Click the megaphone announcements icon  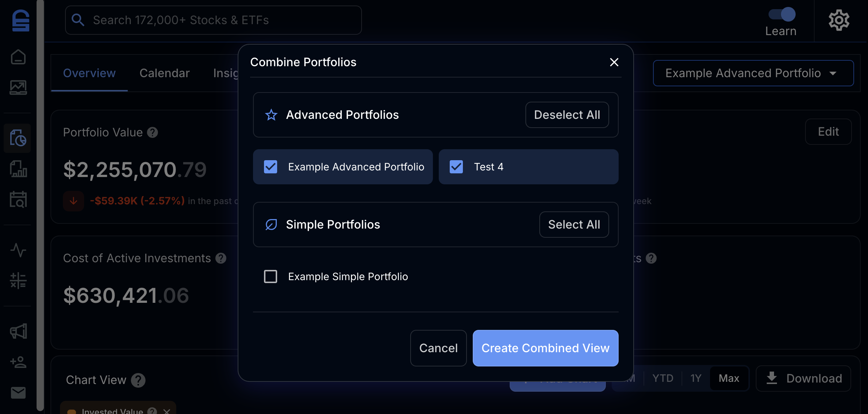point(18,331)
